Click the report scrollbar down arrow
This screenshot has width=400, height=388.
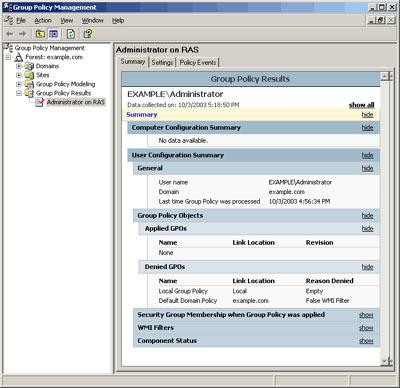386,361
